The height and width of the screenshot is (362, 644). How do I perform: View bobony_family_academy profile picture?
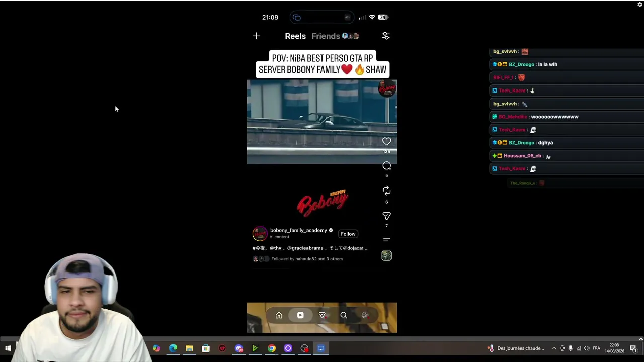pyautogui.click(x=260, y=234)
